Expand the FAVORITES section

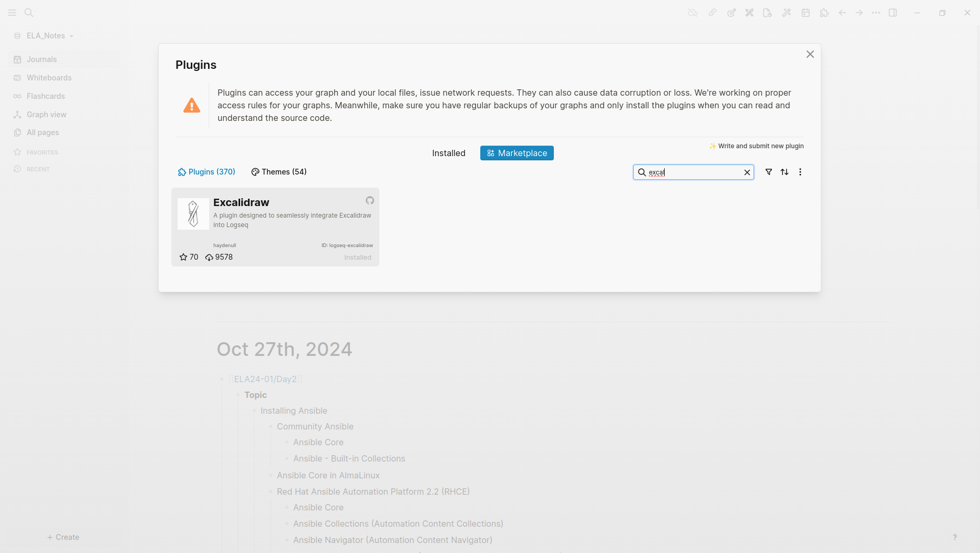[x=36, y=152]
